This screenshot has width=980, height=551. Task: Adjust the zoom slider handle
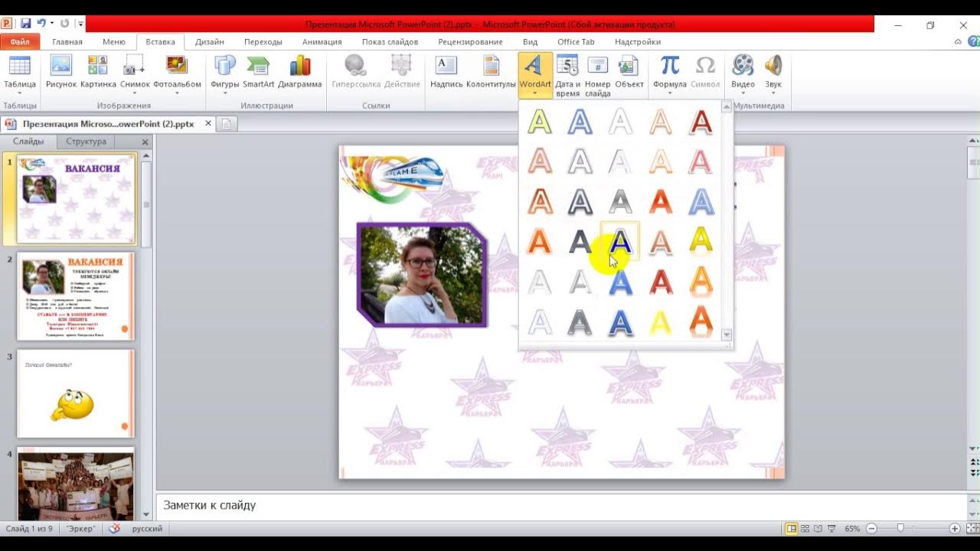pos(900,529)
